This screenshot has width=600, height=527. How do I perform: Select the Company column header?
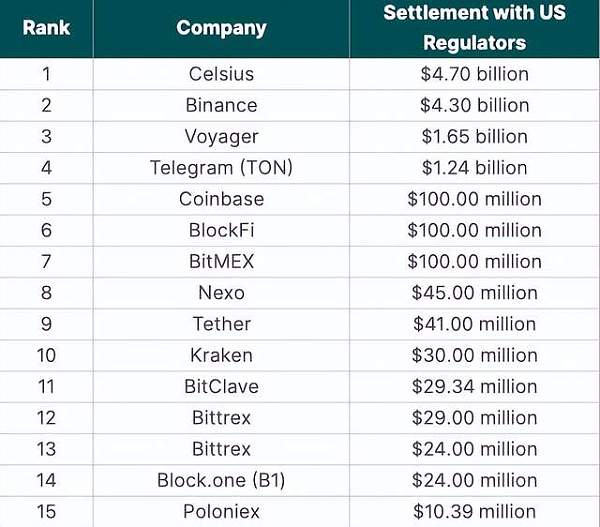point(221,28)
